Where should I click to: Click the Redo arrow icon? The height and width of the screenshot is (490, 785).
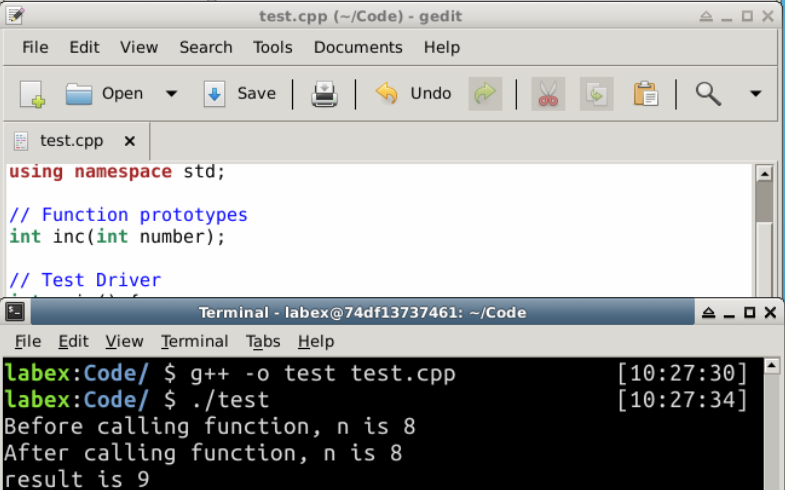485,94
